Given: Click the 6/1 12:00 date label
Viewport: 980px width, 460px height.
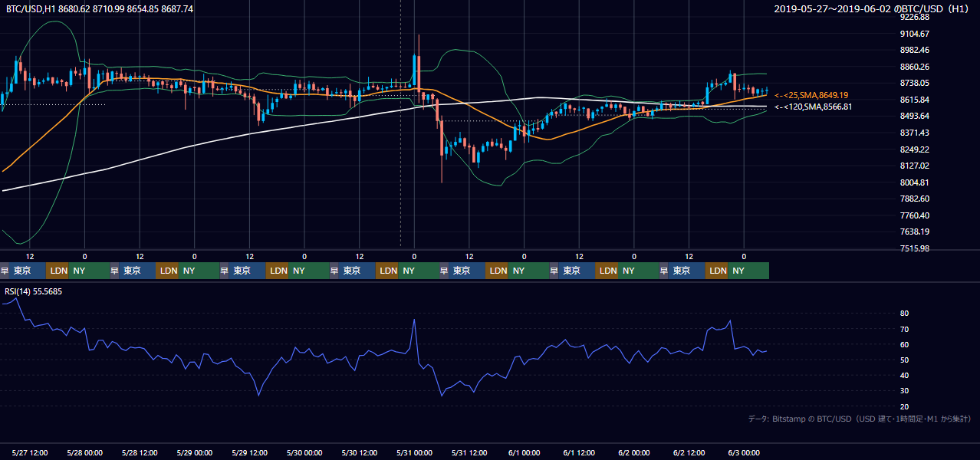Looking at the screenshot, I should 580,452.
